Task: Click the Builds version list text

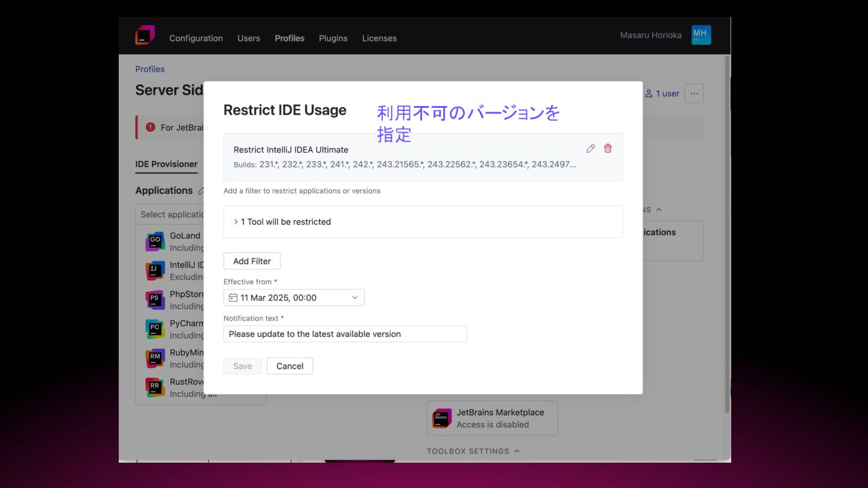Action: pos(404,164)
